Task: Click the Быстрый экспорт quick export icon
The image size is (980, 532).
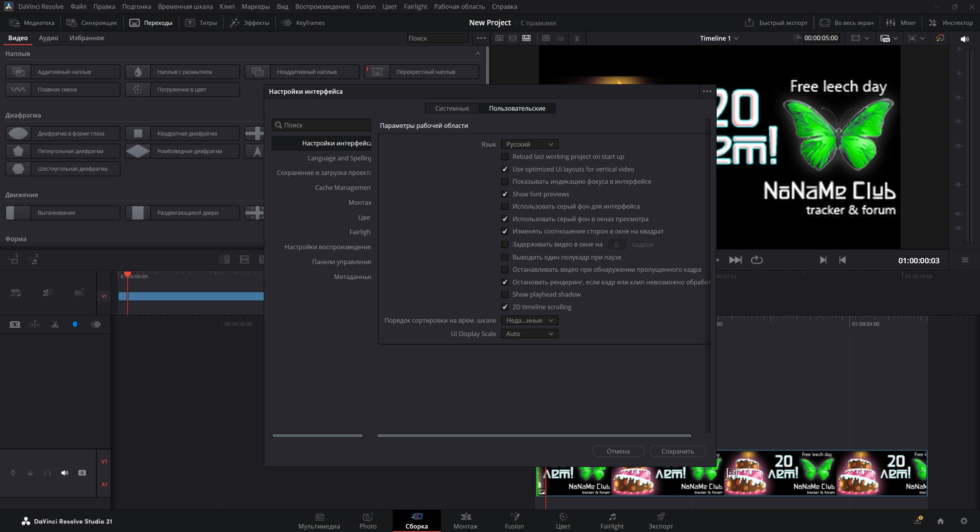Action: 749,23
